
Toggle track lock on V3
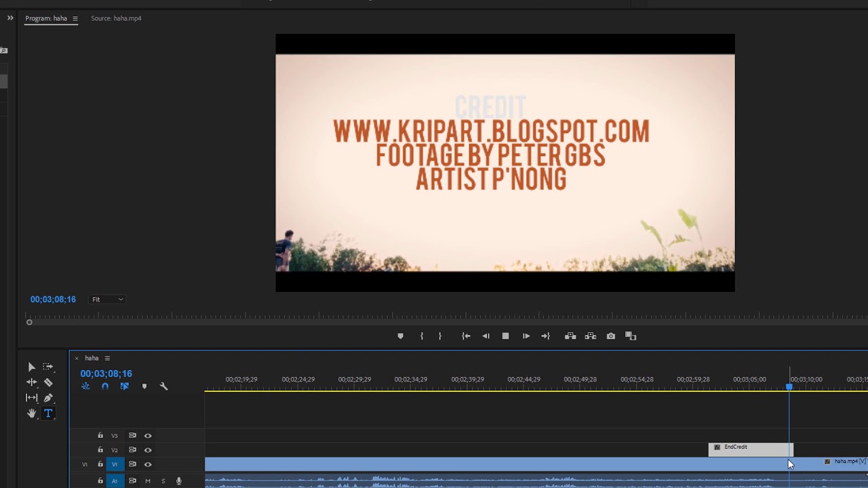point(100,436)
